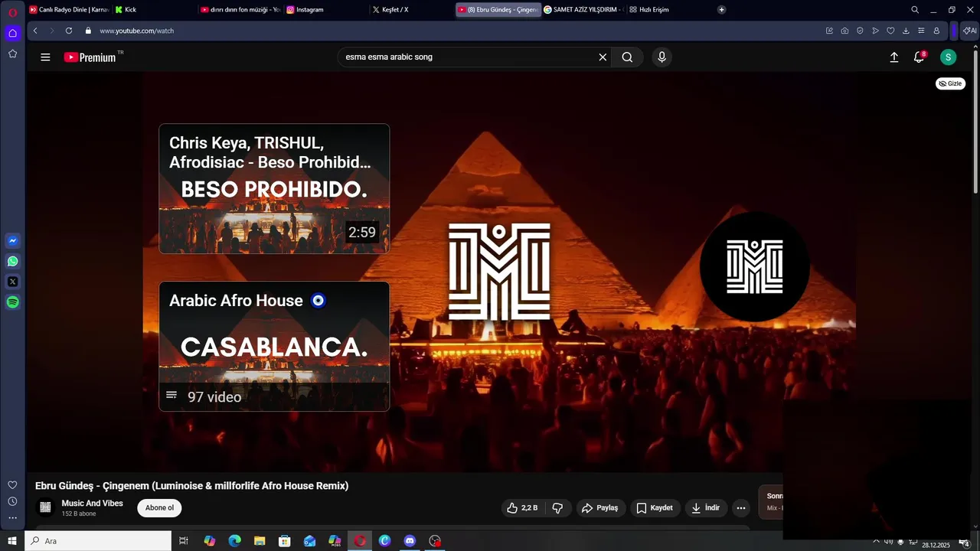Open Opera edit/pinboard icon in address bar

click(829, 31)
